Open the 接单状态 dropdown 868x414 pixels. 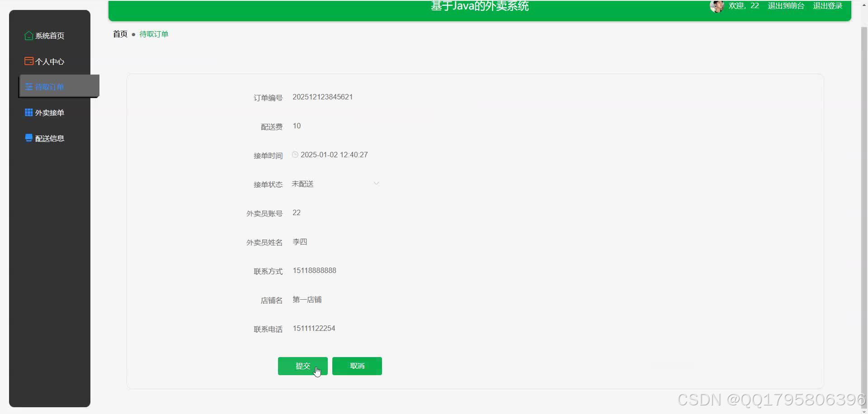pos(335,183)
